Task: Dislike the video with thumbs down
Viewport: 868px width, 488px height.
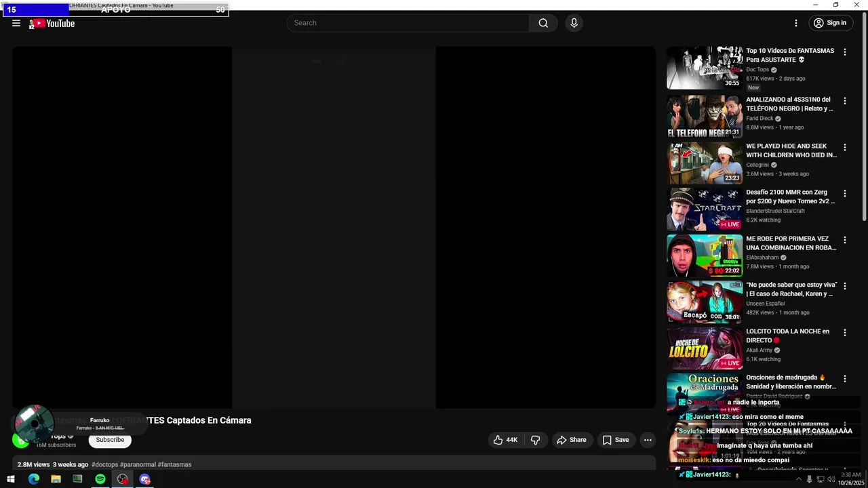Action: [535, 440]
